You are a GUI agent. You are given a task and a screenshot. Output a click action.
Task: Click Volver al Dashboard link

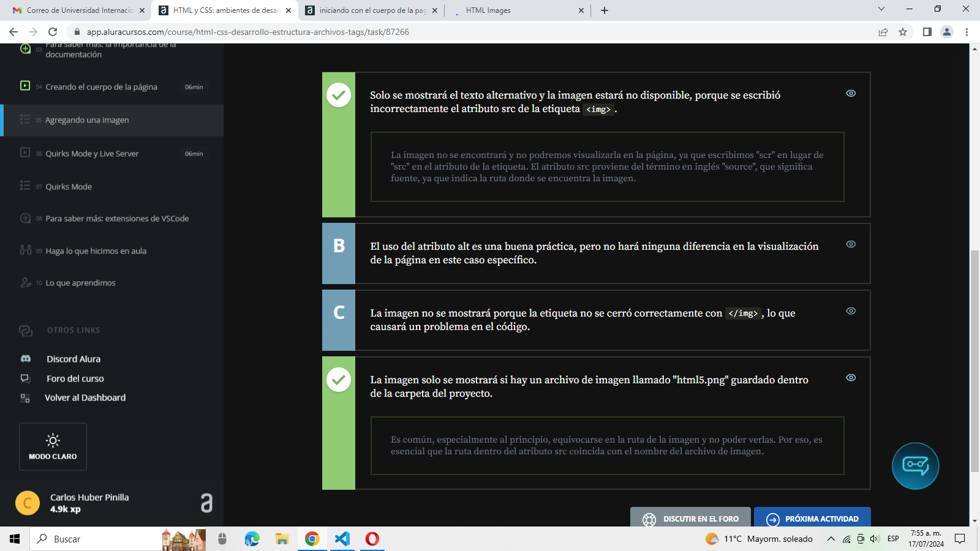click(85, 397)
